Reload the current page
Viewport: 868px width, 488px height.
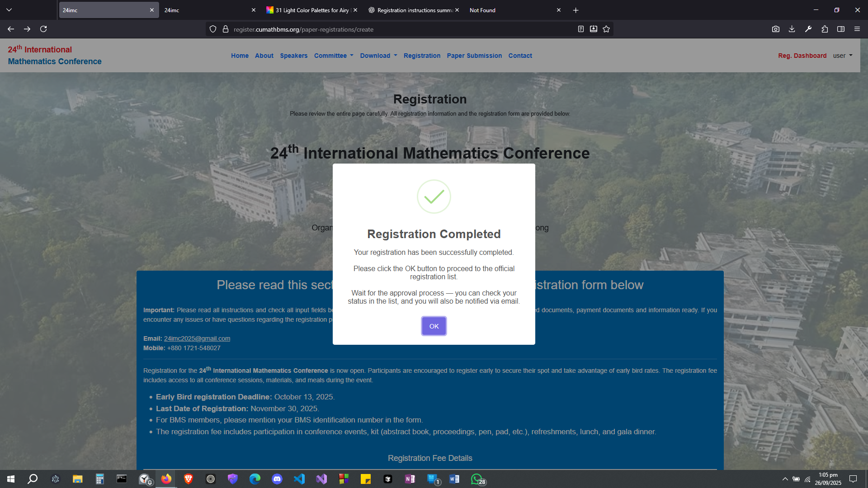coord(43,29)
